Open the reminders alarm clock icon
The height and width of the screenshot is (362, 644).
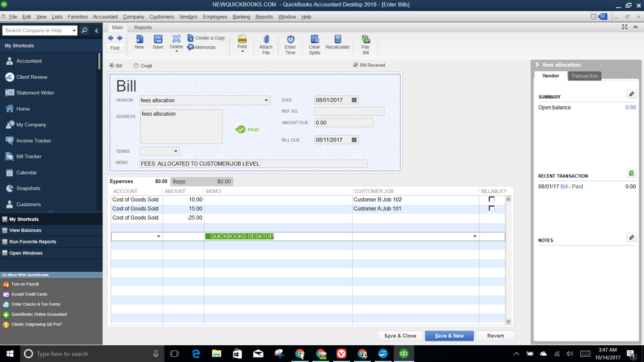point(594,16)
